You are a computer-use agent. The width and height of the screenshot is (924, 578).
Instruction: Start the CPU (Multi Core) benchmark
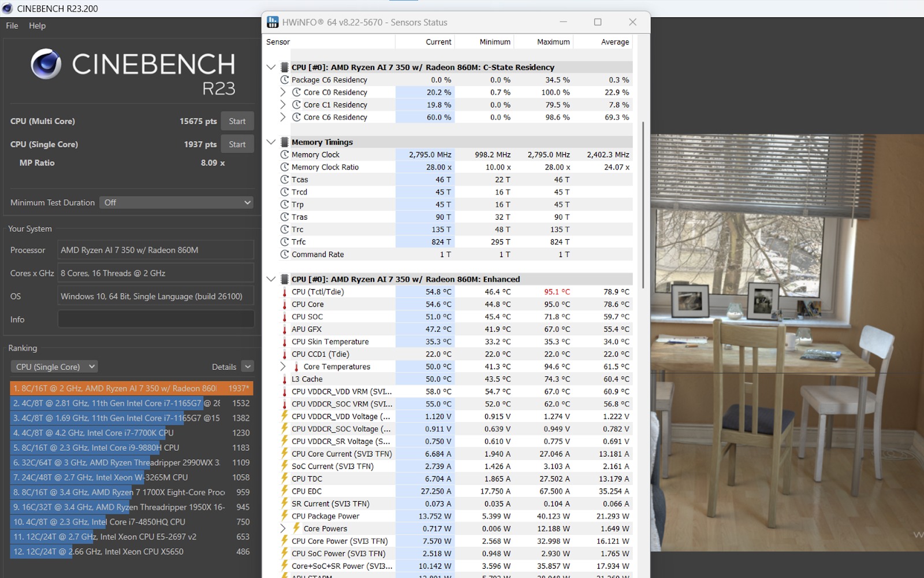pos(237,121)
